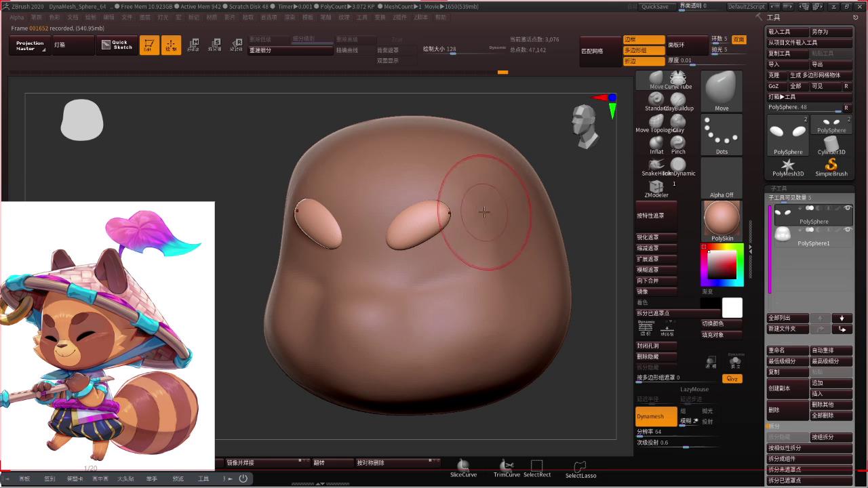868x488 pixels.
Task: Select the Move Topological brush
Action: (656, 121)
